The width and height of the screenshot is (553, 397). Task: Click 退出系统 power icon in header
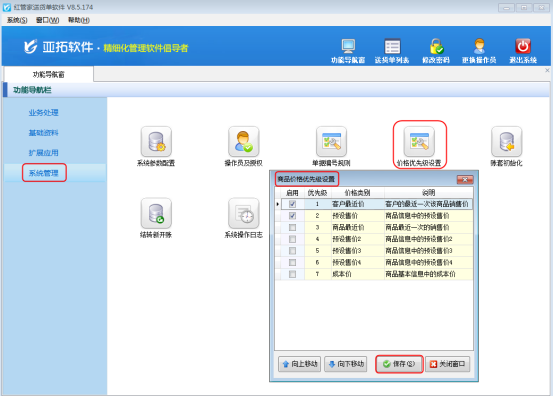click(523, 46)
